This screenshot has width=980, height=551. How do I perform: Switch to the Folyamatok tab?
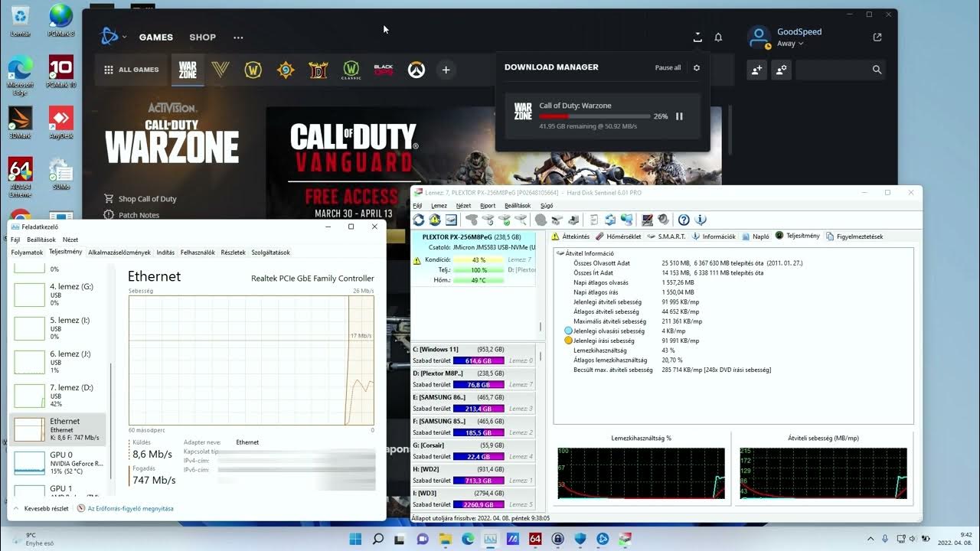click(27, 252)
